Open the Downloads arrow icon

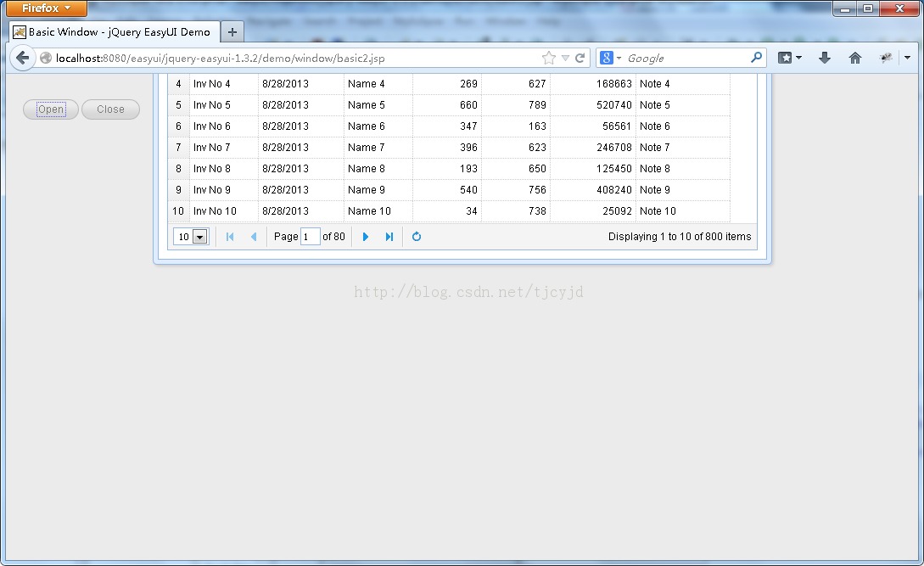(825, 58)
